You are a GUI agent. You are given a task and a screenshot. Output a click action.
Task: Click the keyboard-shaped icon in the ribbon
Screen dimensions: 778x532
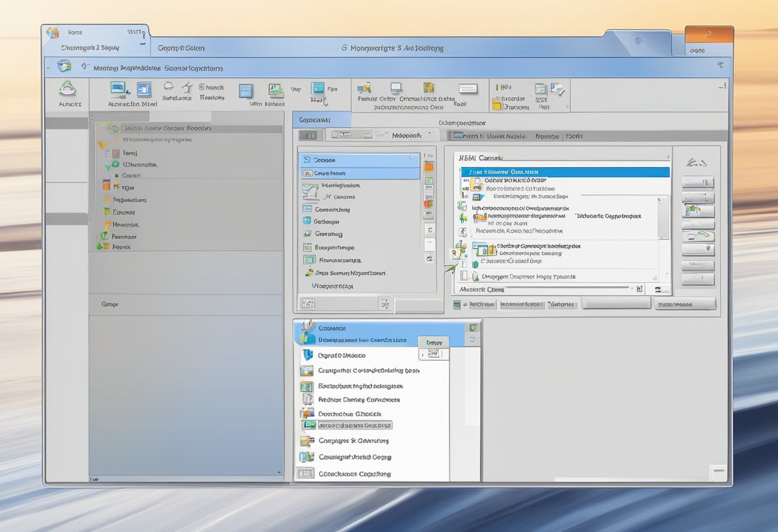tap(468, 89)
